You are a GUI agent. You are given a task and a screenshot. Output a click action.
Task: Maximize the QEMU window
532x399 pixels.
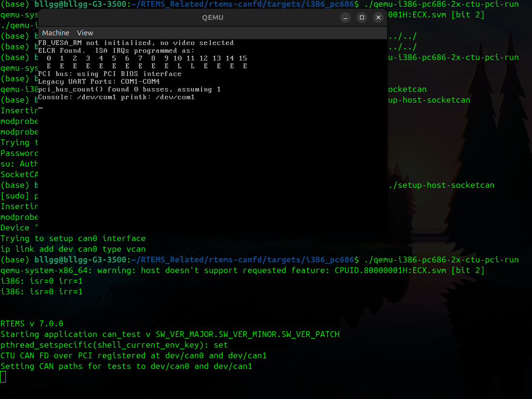(362, 17)
